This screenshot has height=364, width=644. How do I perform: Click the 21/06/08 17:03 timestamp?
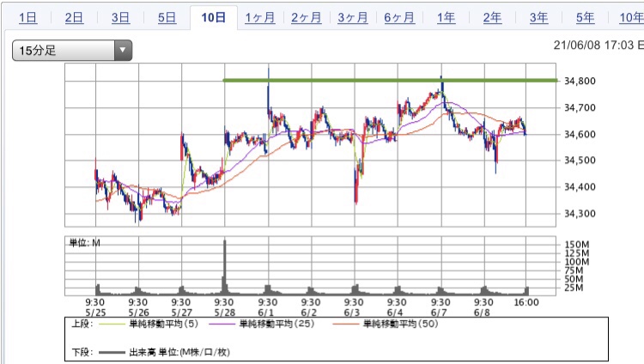coord(593,45)
